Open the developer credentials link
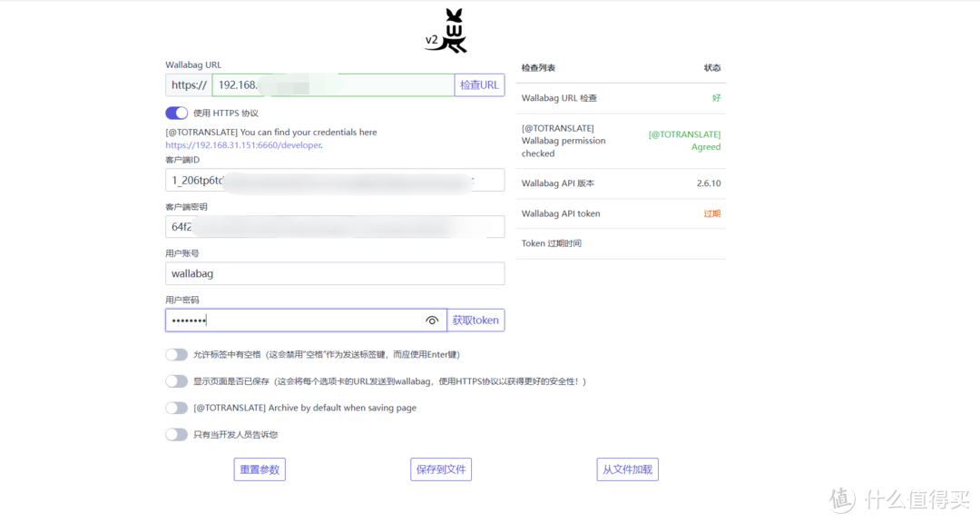 point(243,145)
